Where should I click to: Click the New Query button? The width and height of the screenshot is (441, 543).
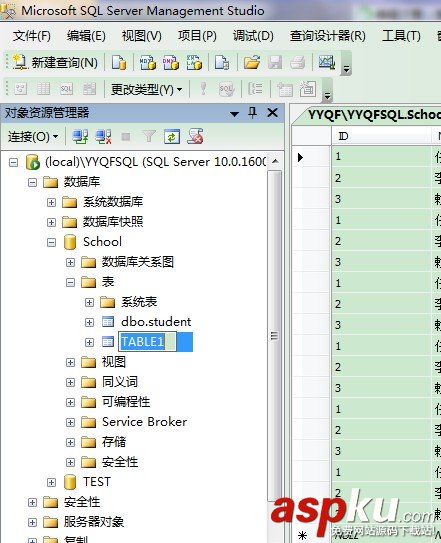pyautogui.click(x=55, y=63)
